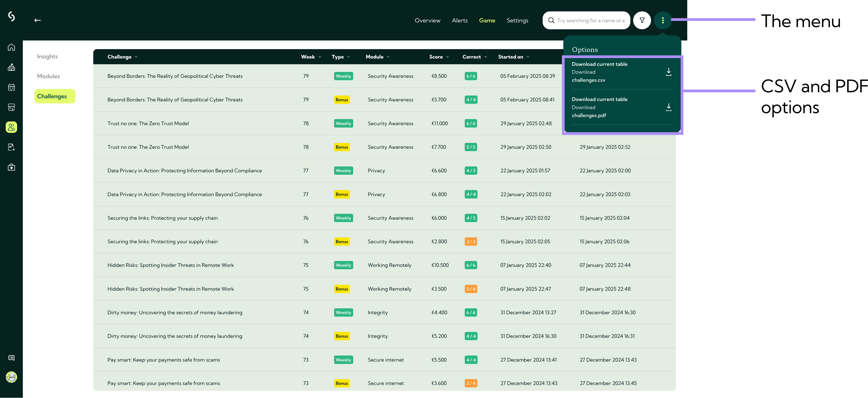Sort by Score column arrow
868x398 pixels.
(448, 57)
